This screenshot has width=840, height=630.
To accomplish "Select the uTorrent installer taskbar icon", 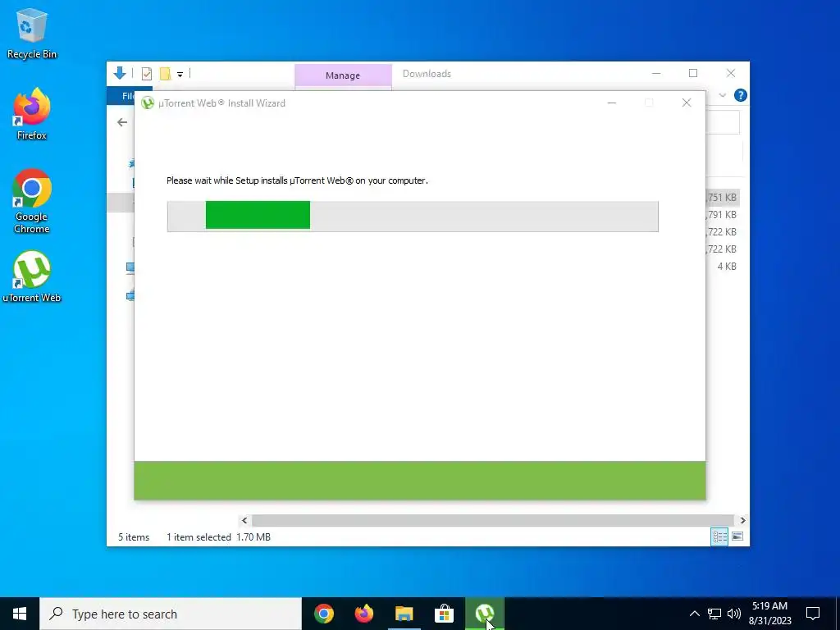I will pyautogui.click(x=484, y=614).
